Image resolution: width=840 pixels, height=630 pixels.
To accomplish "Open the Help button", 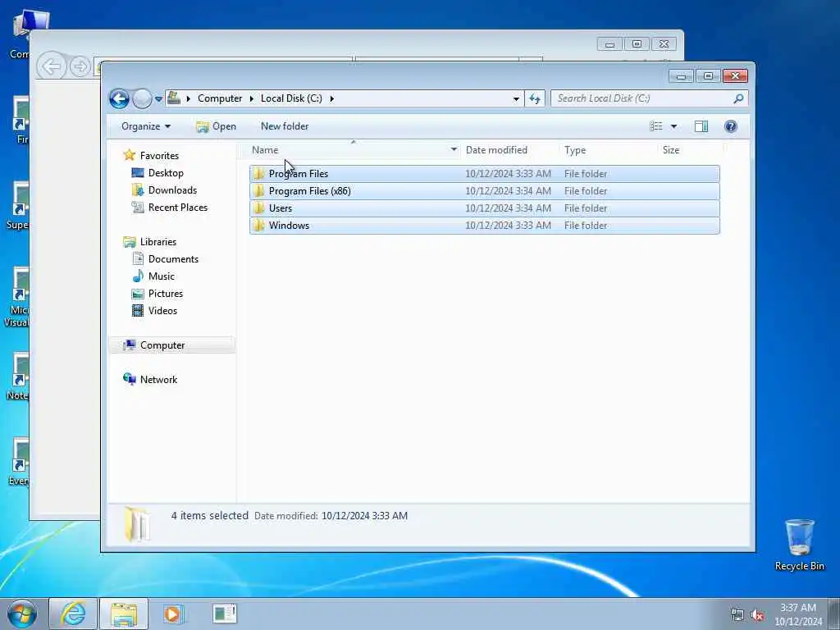I will (x=731, y=126).
